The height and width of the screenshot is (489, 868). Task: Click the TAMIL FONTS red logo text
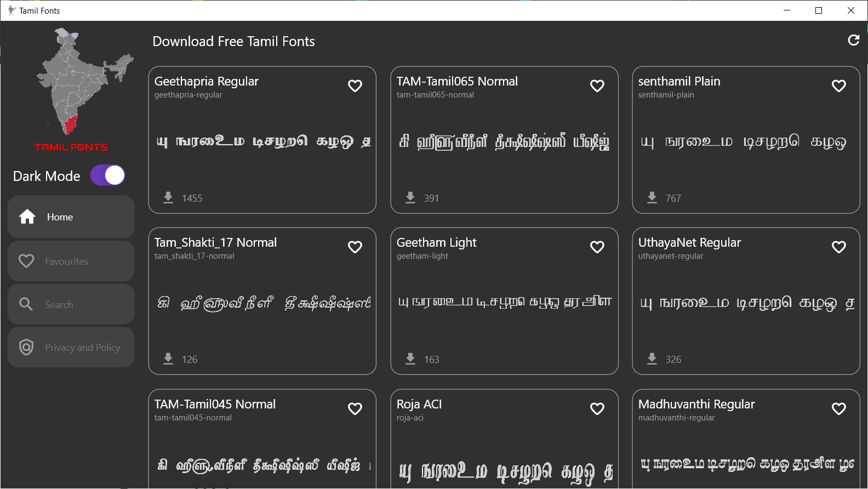[71, 147]
